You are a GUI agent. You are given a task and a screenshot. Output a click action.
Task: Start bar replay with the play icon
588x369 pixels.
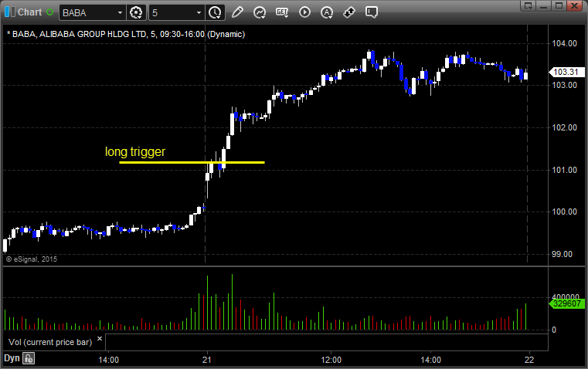[x=304, y=12]
